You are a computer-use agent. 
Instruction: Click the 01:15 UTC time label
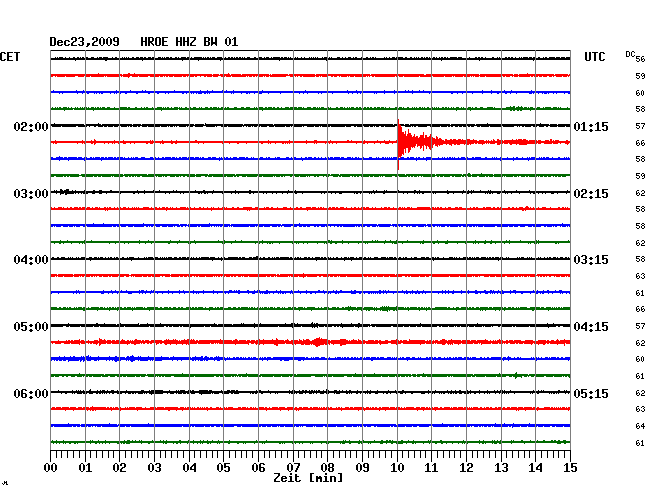click(591, 126)
